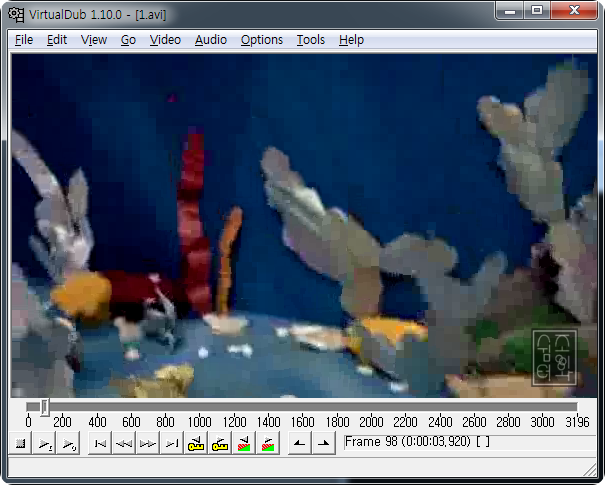Maximize the VirtualDub window
605x485 pixels.
point(537,10)
